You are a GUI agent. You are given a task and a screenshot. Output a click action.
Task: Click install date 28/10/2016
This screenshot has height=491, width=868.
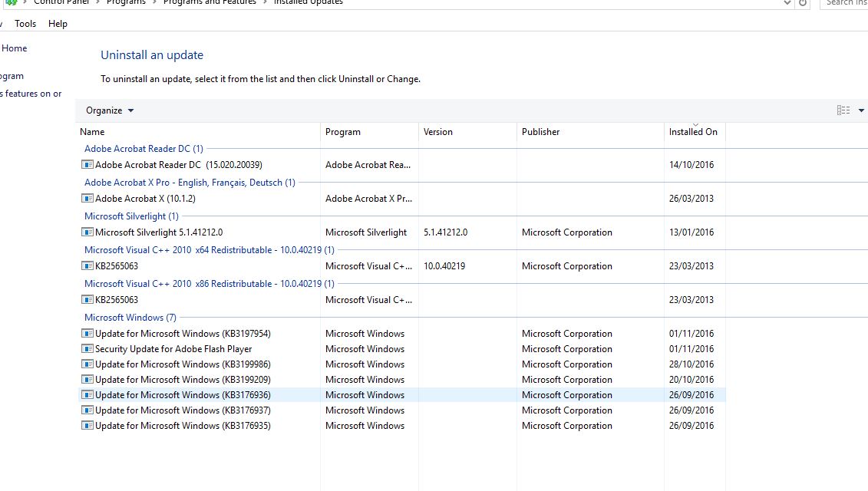[691, 364]
